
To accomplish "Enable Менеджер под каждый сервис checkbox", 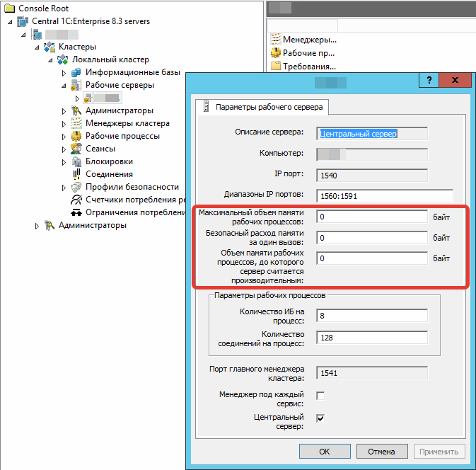I will click(320, 395).
